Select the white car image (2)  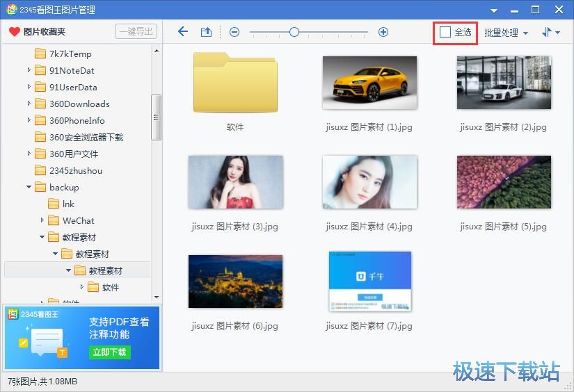pos(504,83)
